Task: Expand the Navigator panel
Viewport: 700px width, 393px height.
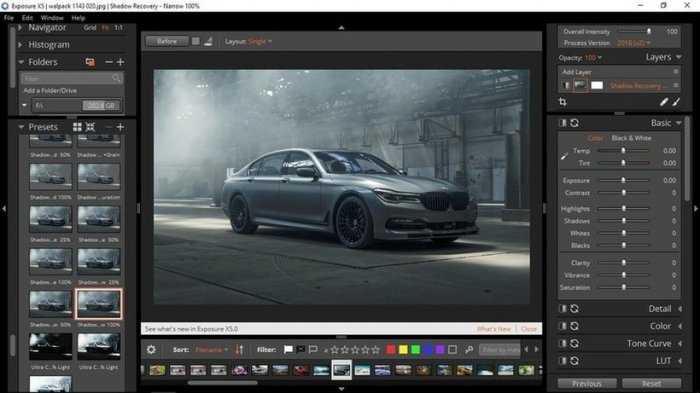Action: (x=20, y=28)
